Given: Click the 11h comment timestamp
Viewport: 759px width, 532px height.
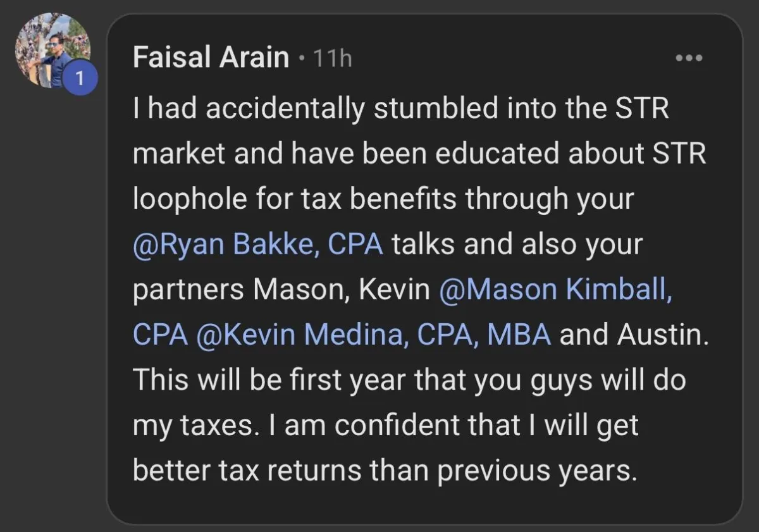Looking at the screenshot, I should coord(332,59).
